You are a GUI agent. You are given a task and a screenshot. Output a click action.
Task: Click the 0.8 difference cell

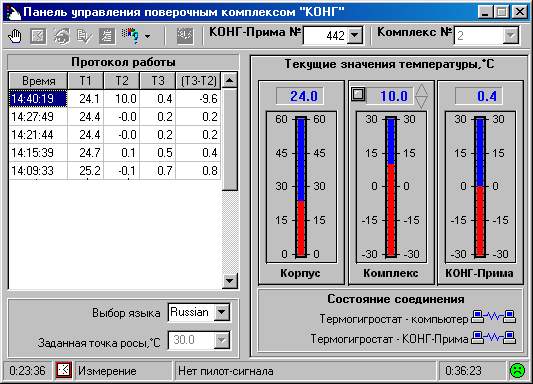199,171
